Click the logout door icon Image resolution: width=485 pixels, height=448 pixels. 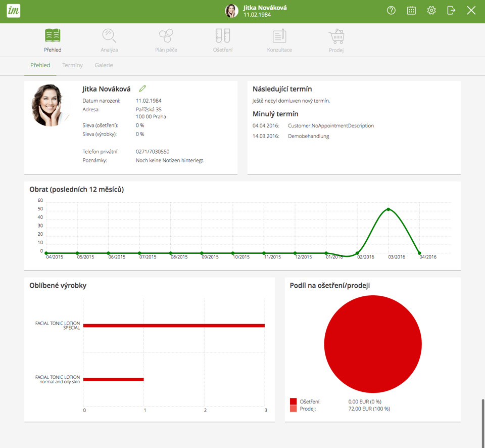[451, 11]
